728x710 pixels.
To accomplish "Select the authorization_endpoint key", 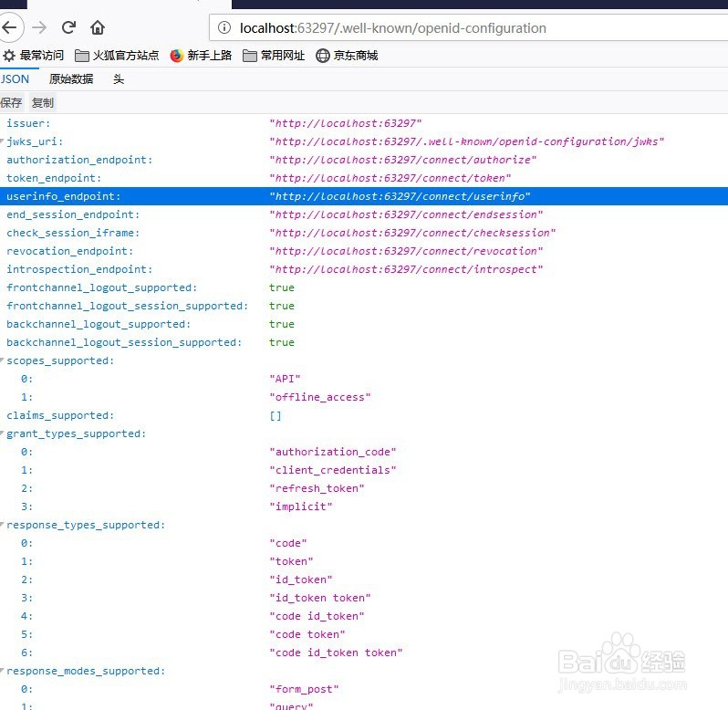I will tap(79, 160).
